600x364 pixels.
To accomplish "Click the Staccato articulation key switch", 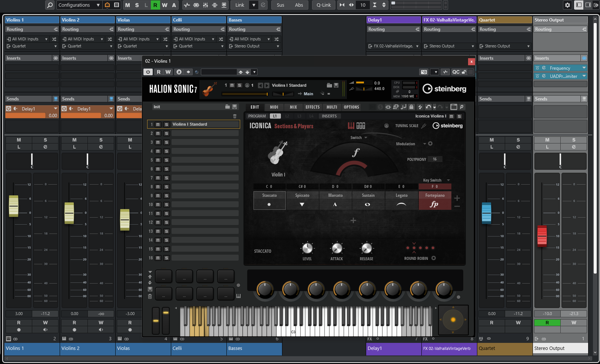I will (x=269, y=200).
